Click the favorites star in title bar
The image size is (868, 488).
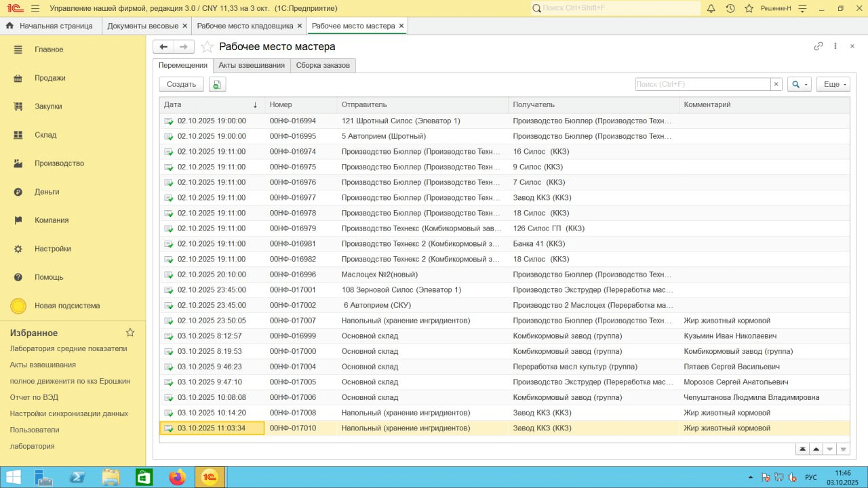point(749,8)
